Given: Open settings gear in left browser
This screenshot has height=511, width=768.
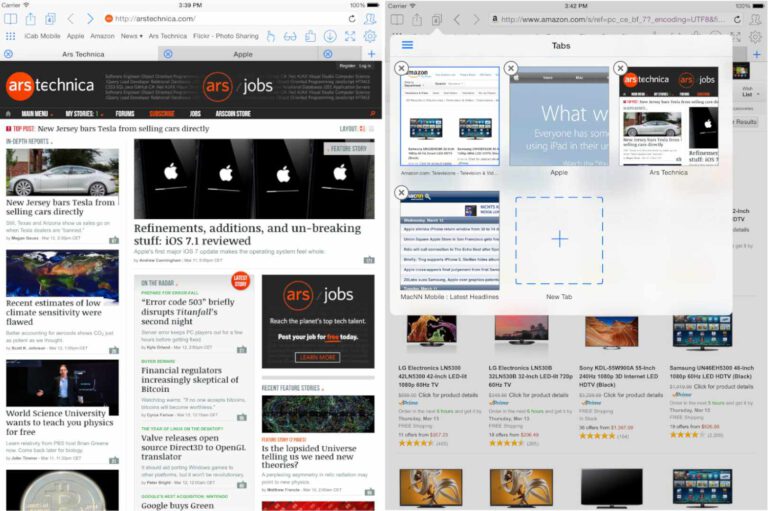Looking at the screenshot, I should tap(370, 36).
